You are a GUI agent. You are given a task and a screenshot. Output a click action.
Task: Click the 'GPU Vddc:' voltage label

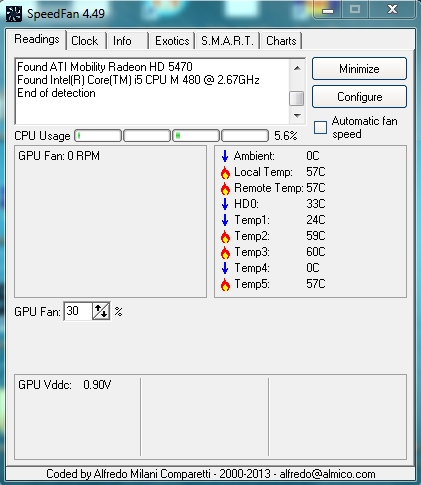pos(45,385)
